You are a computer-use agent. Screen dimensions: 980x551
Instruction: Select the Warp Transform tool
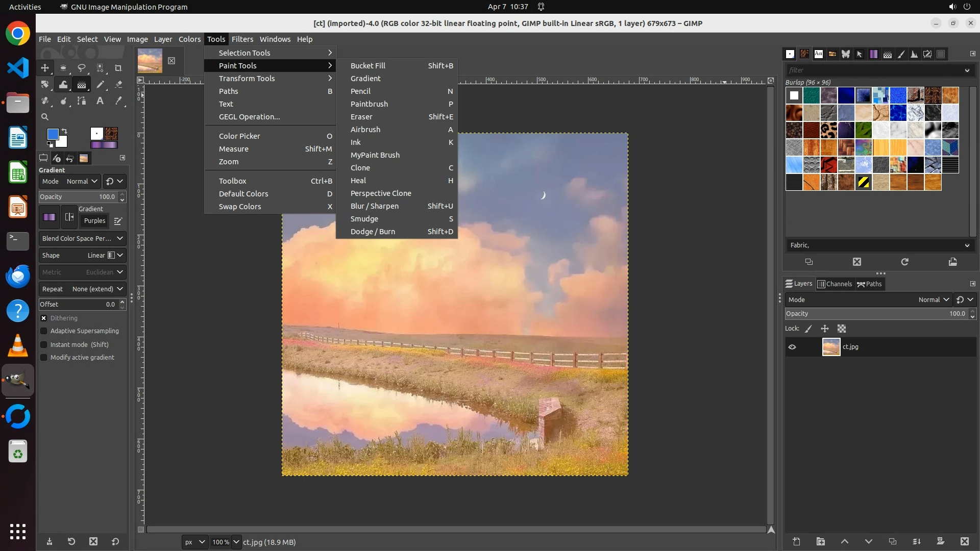click(x=63, y=85)
